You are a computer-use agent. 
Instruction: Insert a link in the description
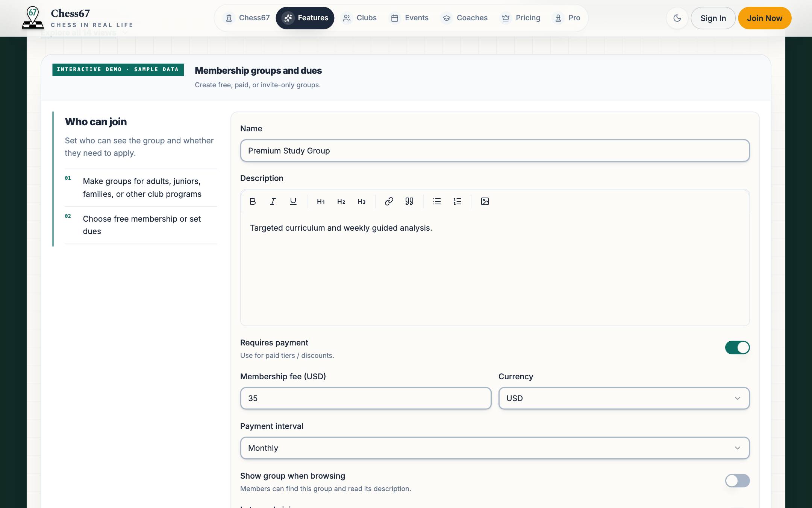click(389, 201)
